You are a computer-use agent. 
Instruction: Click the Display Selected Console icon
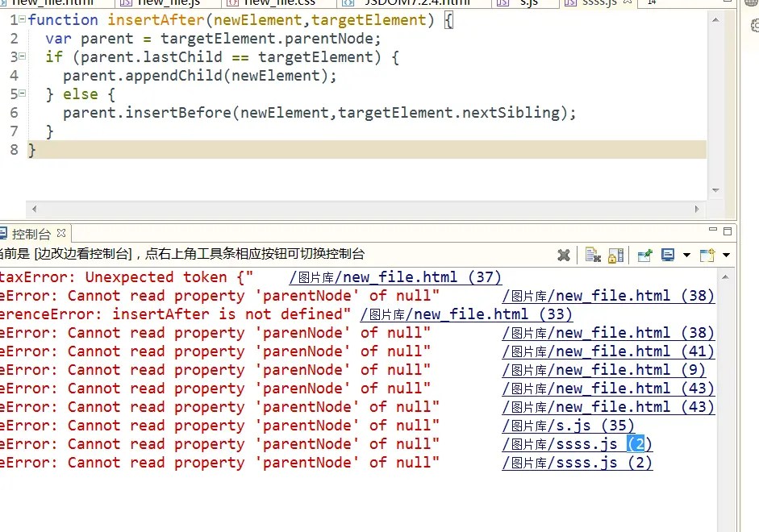(x=666, y=255)
